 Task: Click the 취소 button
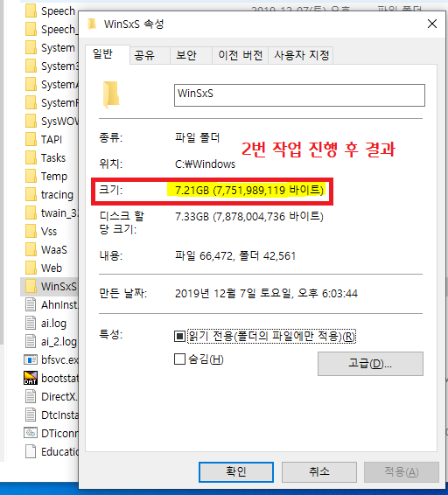point(319,472)
